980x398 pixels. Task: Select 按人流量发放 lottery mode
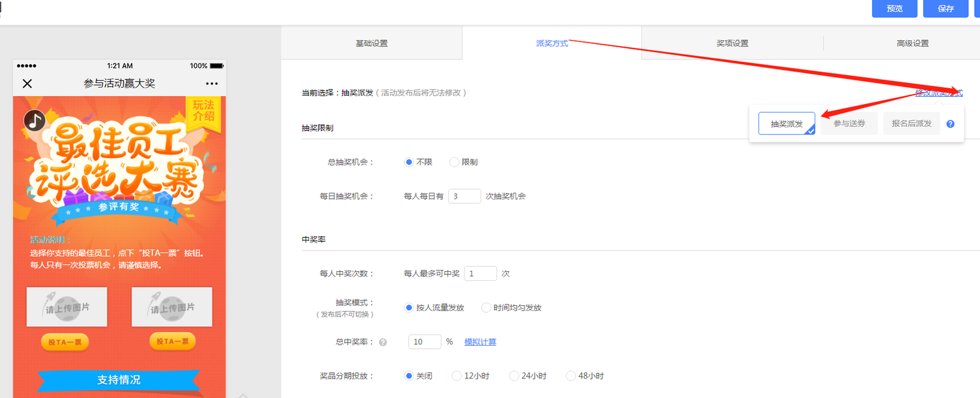410,308
